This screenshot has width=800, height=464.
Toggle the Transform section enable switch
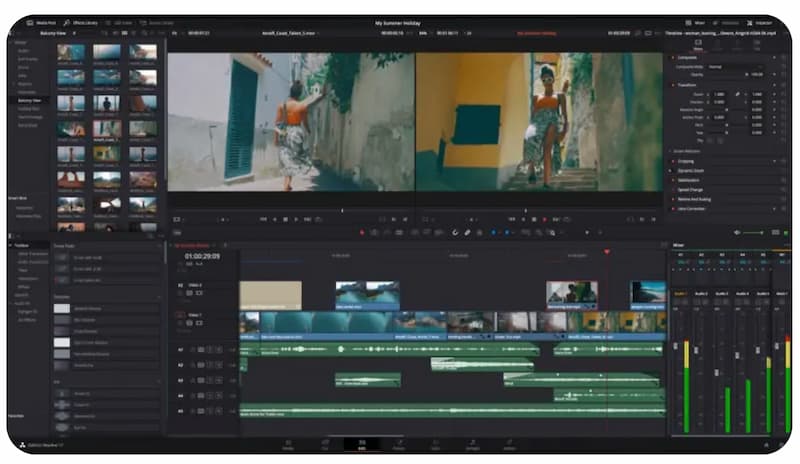point(783,85)
